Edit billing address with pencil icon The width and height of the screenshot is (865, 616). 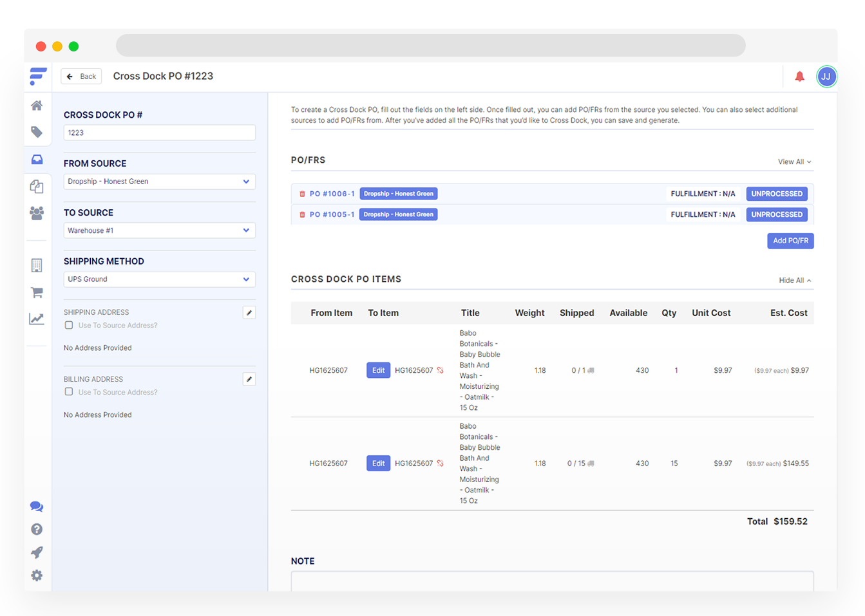249,379
